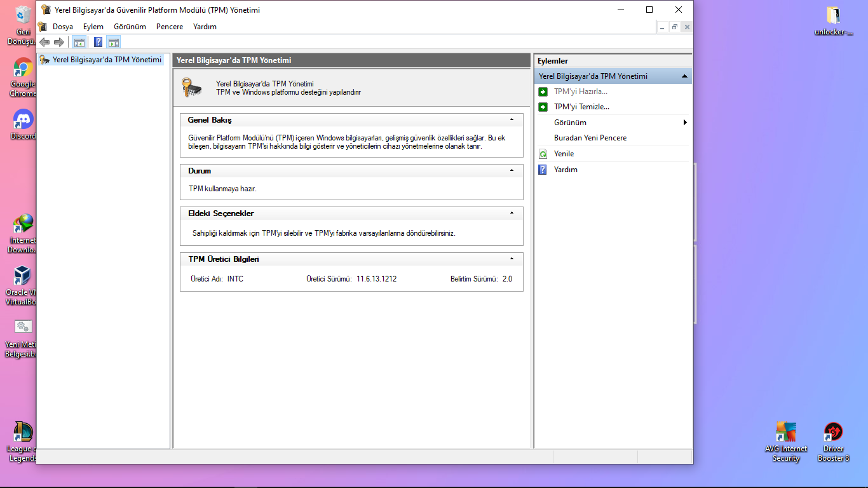Viewport: 868px width, 488px height.
Task: Collapse the Durum section
Action: tap(512, 170)
